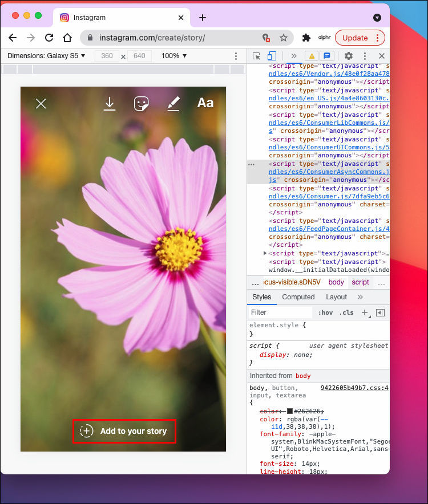Screen dimensions: 428x504
Task: Click the Add to your story button
Action: (124, 431)
